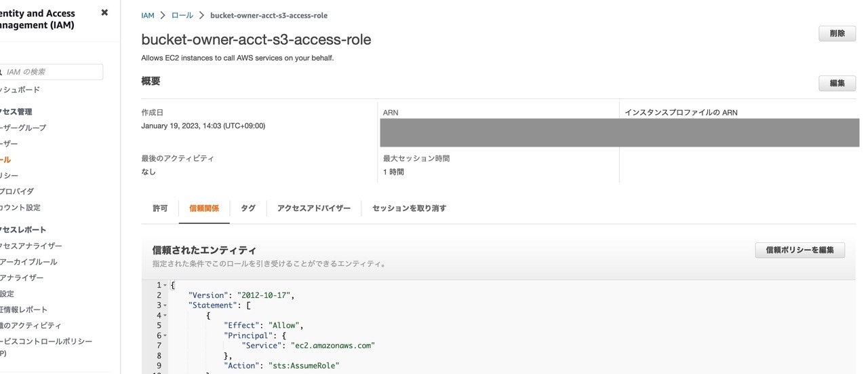Click the アクセスレポート sidebar section header

tap(23, 230)
